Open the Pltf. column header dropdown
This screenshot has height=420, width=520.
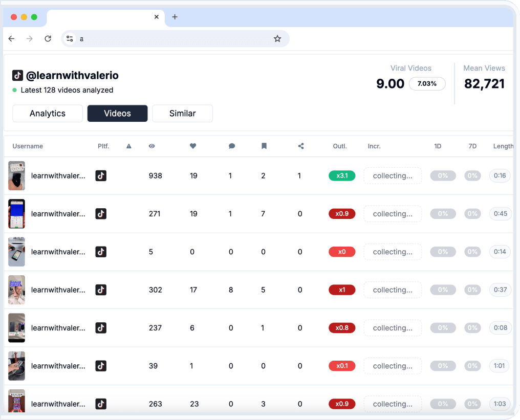point(103,146)
